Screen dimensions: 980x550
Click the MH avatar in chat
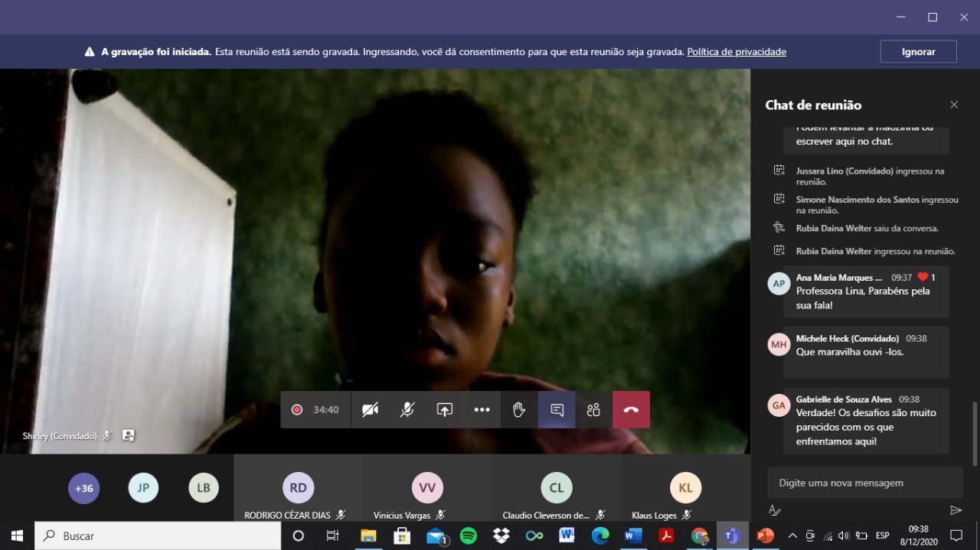coord(779,344)
